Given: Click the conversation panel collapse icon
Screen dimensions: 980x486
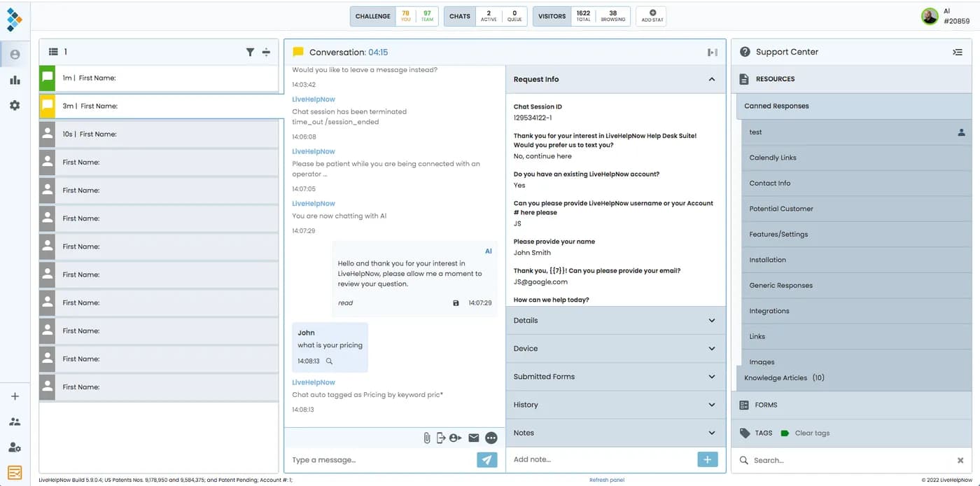Looking at the screenshot, I should (x=713, y=52).
